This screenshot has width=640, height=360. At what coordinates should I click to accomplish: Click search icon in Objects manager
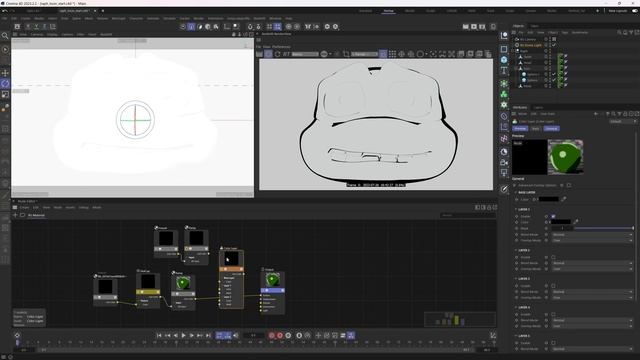[x=619, y=32]
